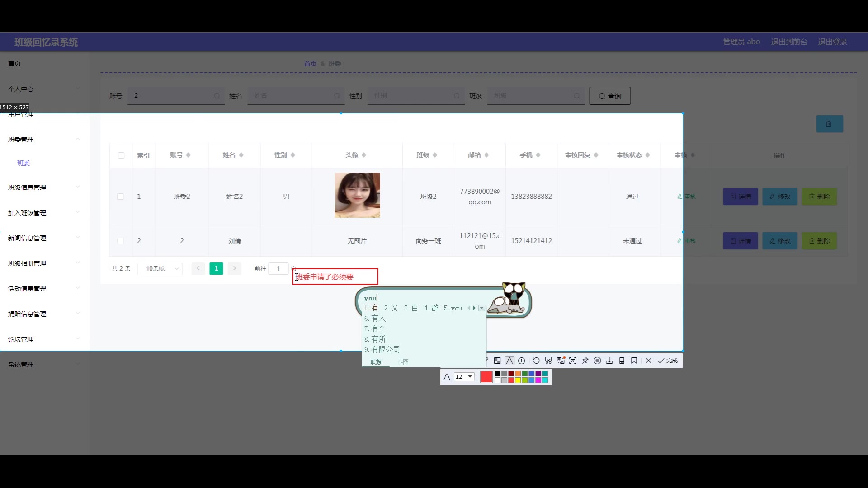Click 完成 to finish the screenshot
The height and width of the screenshot is (488, 868).
(x=668, y=361)
